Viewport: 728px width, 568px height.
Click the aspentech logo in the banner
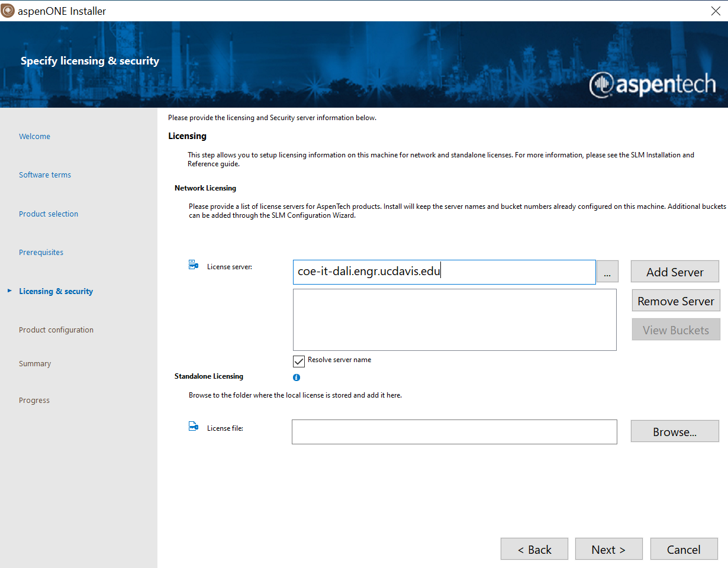pyautogui.click(x=651, y=85)
